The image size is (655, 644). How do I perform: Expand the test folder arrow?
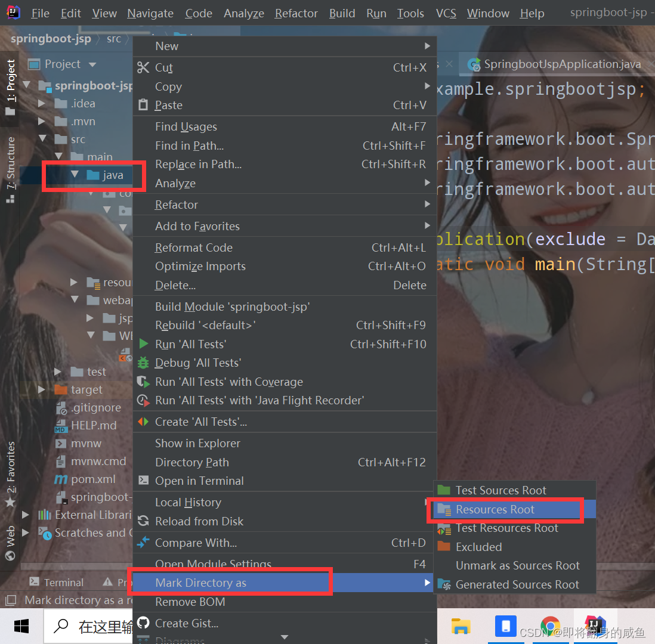pyautogui.click(x=58, y=371)
